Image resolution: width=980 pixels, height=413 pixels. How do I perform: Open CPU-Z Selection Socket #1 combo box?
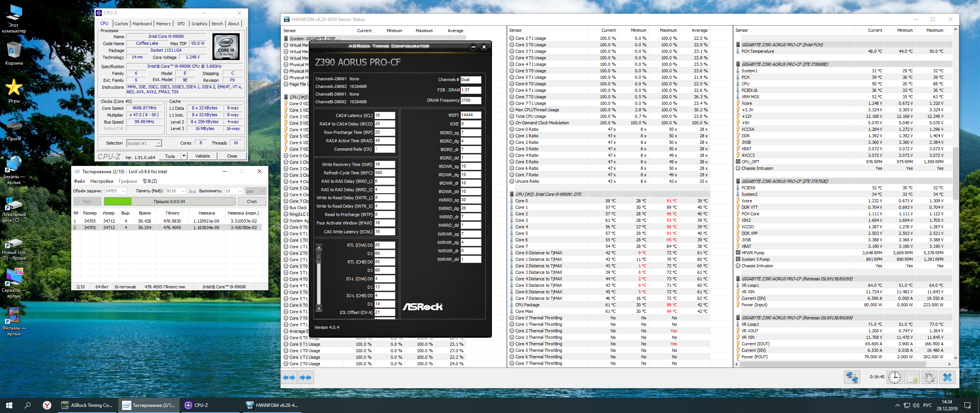(x=144, y=143)
